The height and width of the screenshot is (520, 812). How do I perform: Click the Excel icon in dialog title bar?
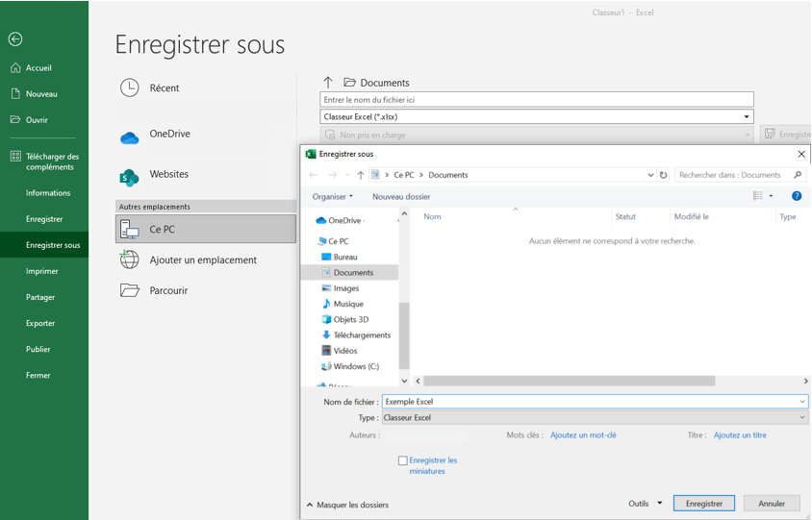[311, 154]
